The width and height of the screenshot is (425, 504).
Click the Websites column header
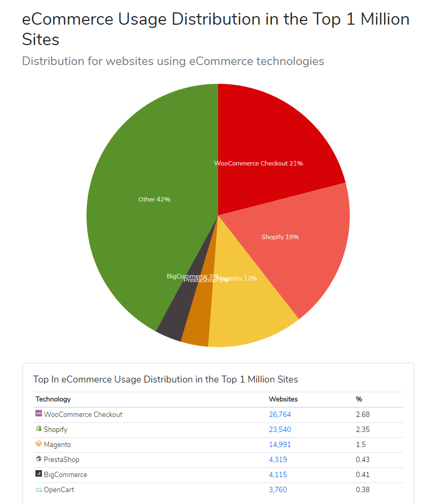[283, 399]
